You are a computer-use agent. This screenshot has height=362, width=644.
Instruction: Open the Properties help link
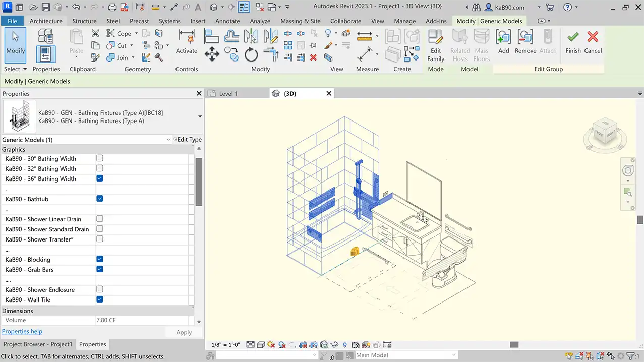coord(22,331)
